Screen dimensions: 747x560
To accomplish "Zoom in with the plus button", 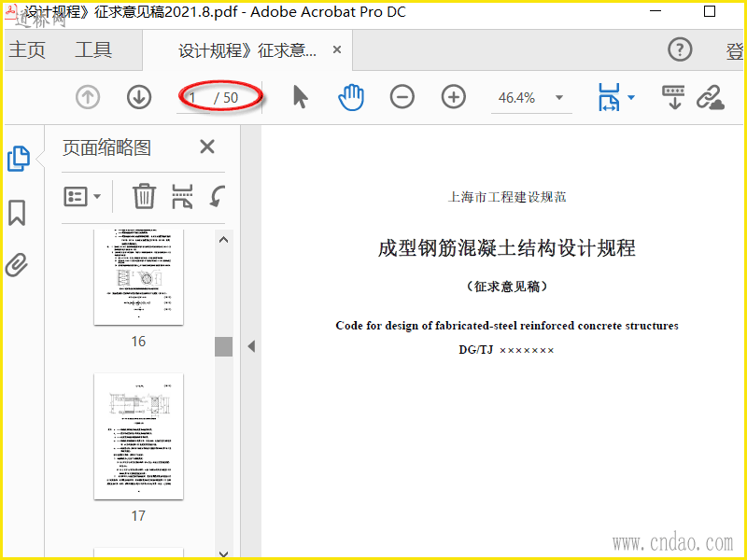I will (x=453, y=97).
